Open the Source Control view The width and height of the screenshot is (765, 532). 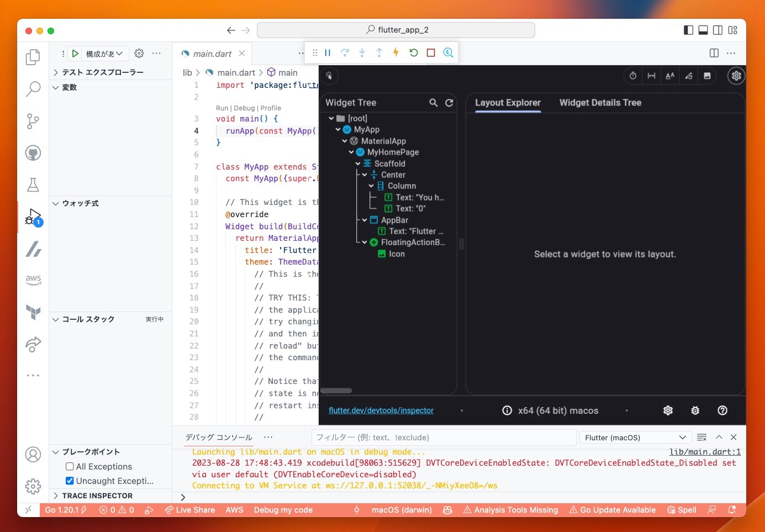pyautogui.click(x=33, y=121)
